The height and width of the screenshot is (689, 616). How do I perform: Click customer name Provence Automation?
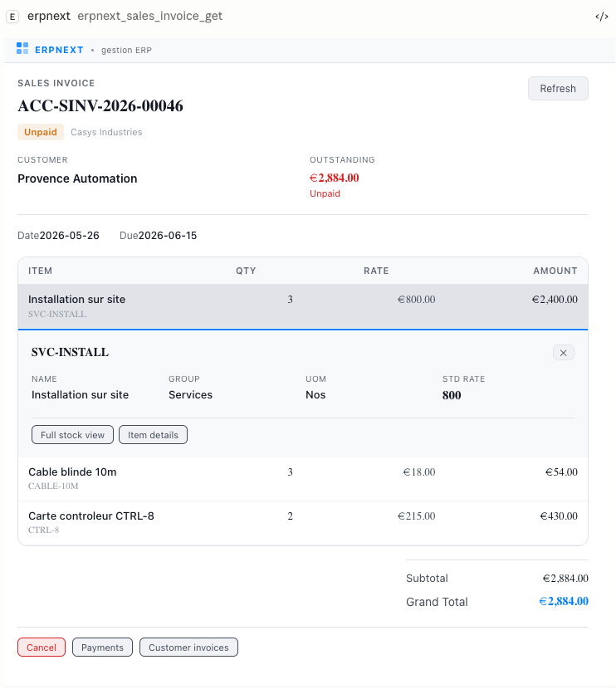coord(77,178)
